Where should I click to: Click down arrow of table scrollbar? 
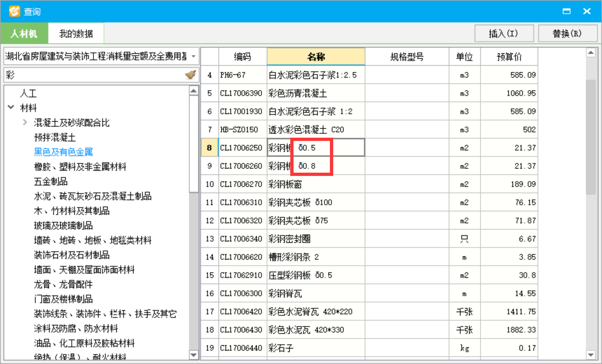(591, 355)
